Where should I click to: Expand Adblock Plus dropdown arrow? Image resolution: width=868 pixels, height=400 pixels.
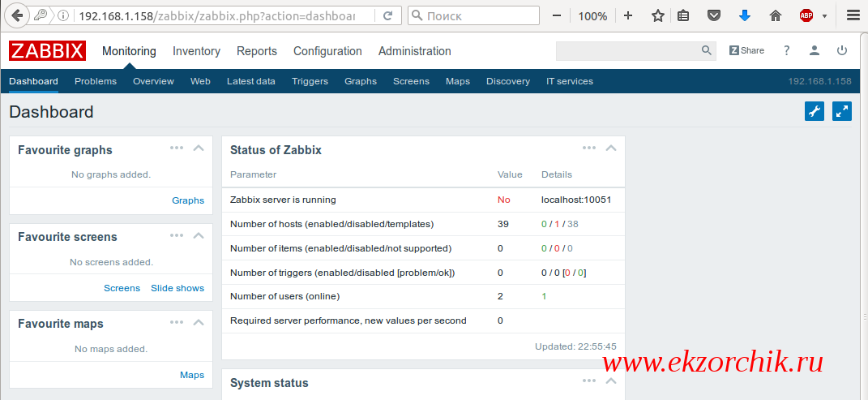(824, 16)
